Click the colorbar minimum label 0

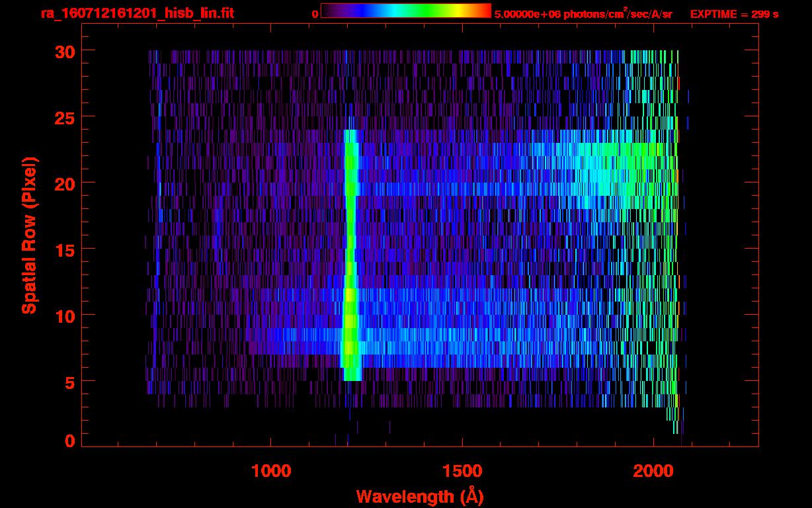(x=315, y=14)
